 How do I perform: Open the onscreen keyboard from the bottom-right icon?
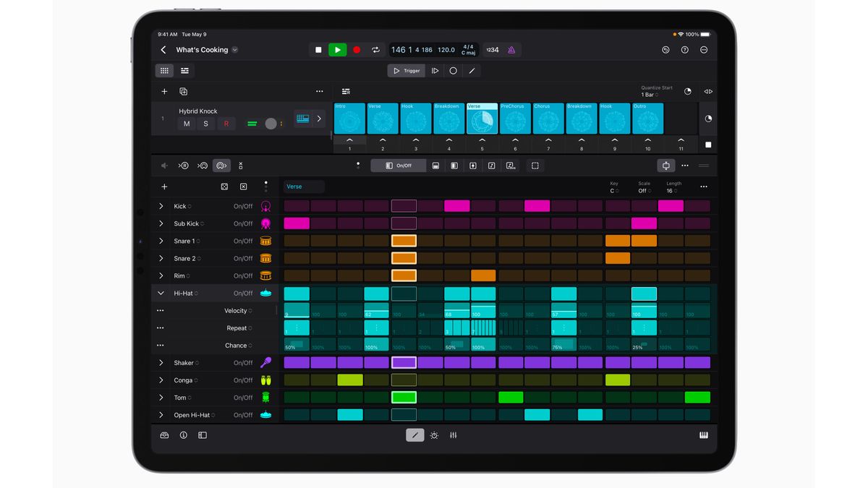pyautogui.click(x=702, y=435)
